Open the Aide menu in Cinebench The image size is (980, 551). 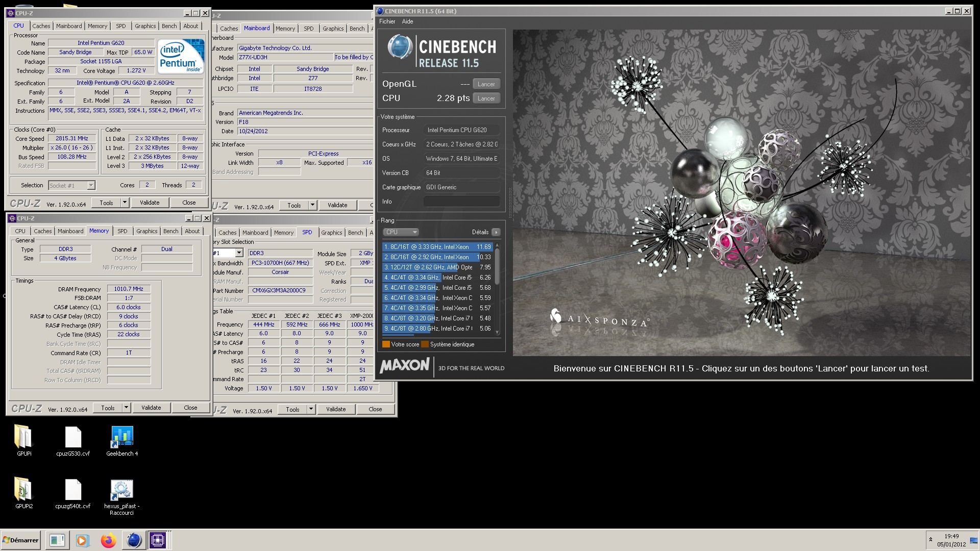407,21
